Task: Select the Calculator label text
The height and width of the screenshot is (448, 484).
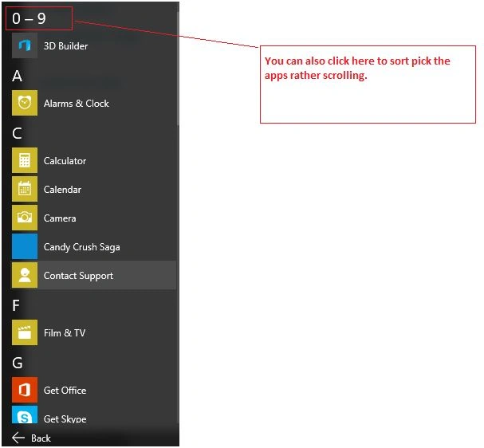Action: (65, 161)
